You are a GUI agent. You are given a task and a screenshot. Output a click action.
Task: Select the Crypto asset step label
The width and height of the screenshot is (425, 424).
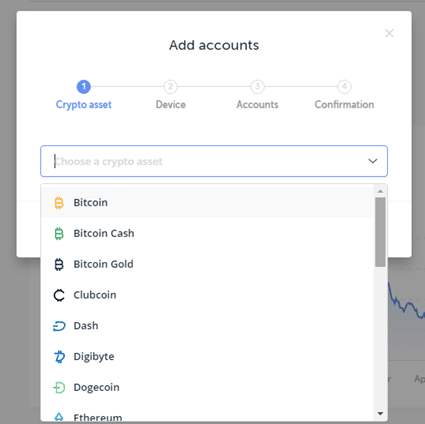coord(84,105)
